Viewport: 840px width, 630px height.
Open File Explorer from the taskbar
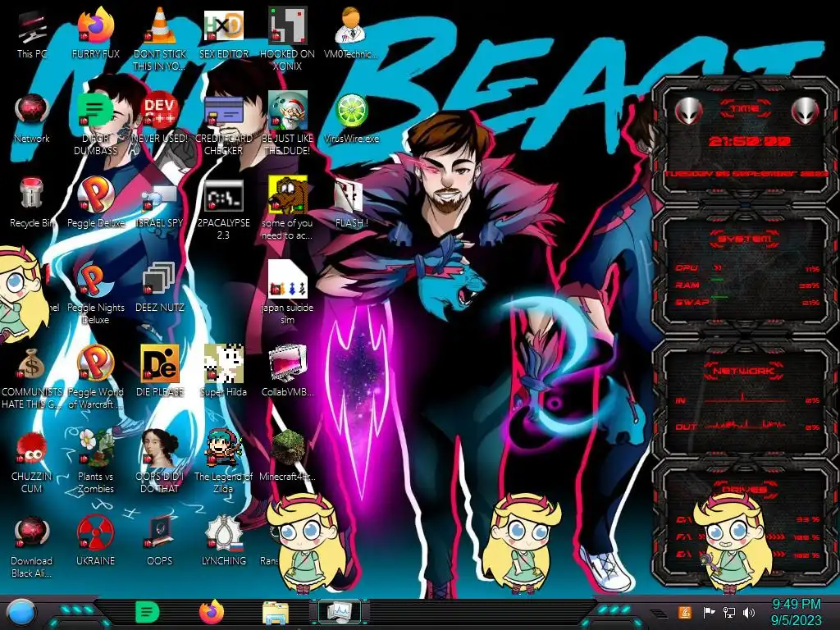(x=276, y=613)
